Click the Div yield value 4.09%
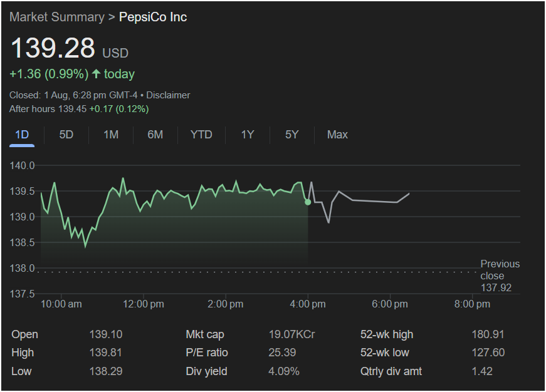The height and width of the screenshot is (392, 546). tap(284, 371)
